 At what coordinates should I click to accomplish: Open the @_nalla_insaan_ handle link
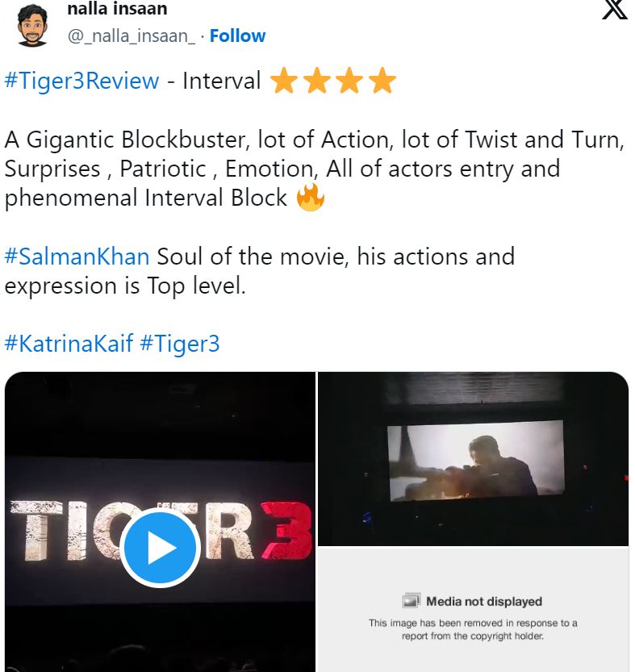point(131,36)
